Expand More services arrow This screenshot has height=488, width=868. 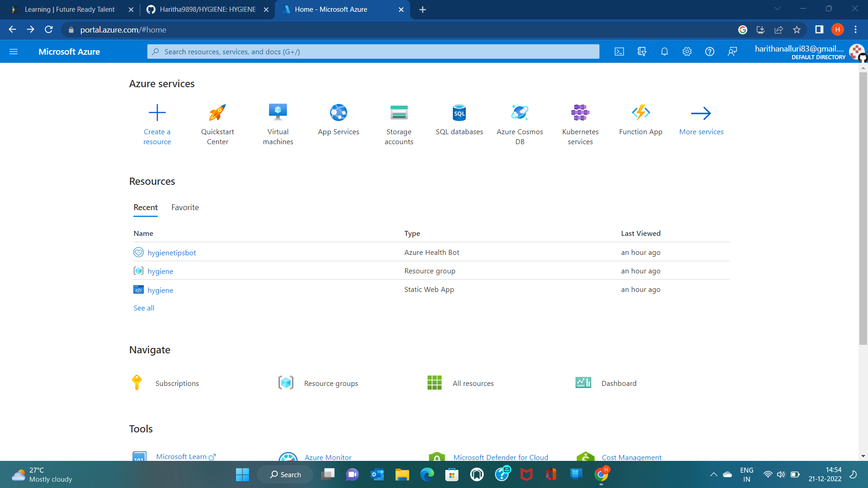click(701, 113)
